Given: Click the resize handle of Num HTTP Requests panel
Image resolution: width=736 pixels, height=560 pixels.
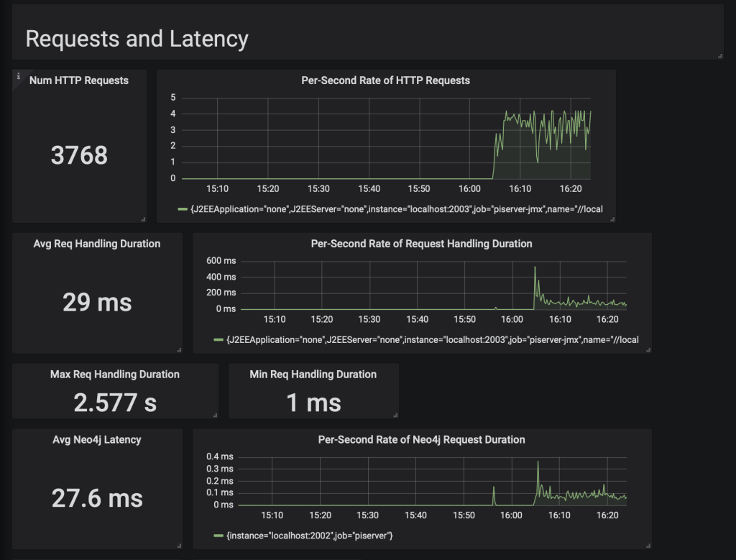Looking at the screenshot, I should 143,219.
